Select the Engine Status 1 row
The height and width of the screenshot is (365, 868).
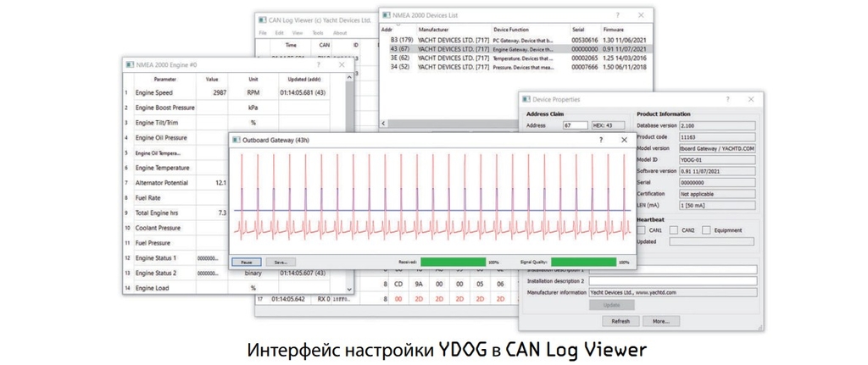coord(176,257)
